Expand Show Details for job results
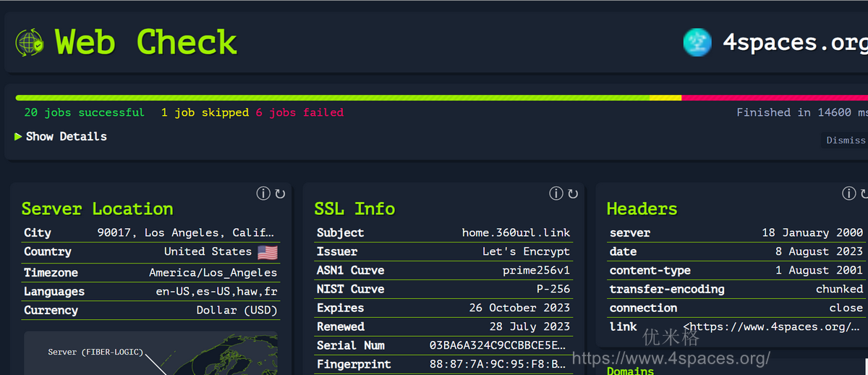 point(61,137)
